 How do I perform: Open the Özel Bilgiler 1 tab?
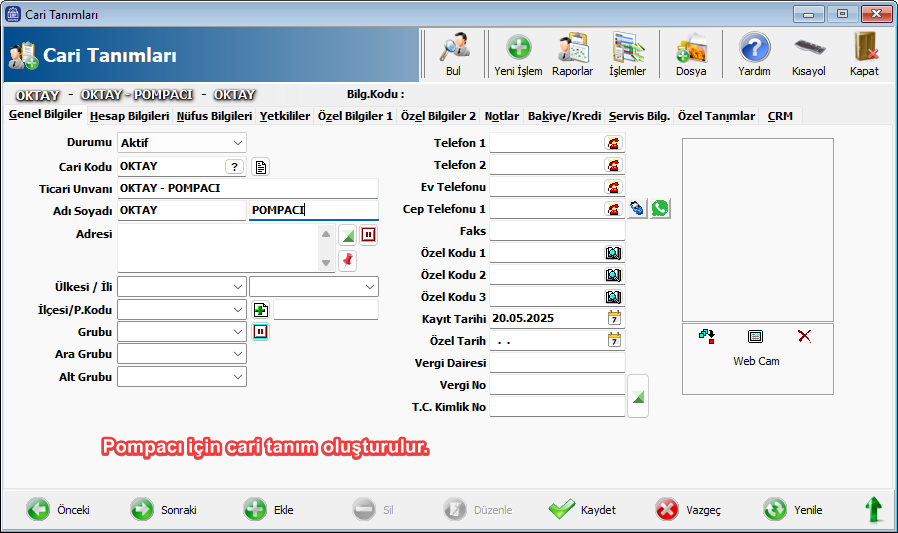click(355, 116)
